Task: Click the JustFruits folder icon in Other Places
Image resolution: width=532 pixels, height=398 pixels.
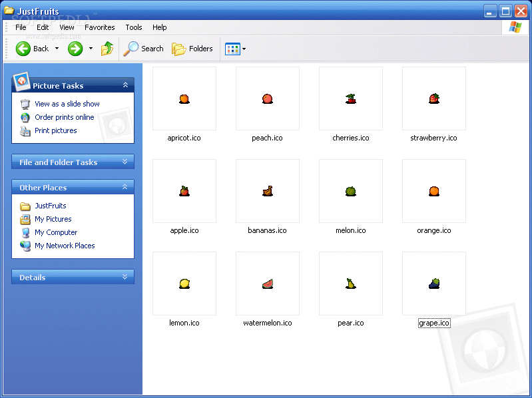Action: 25,206
